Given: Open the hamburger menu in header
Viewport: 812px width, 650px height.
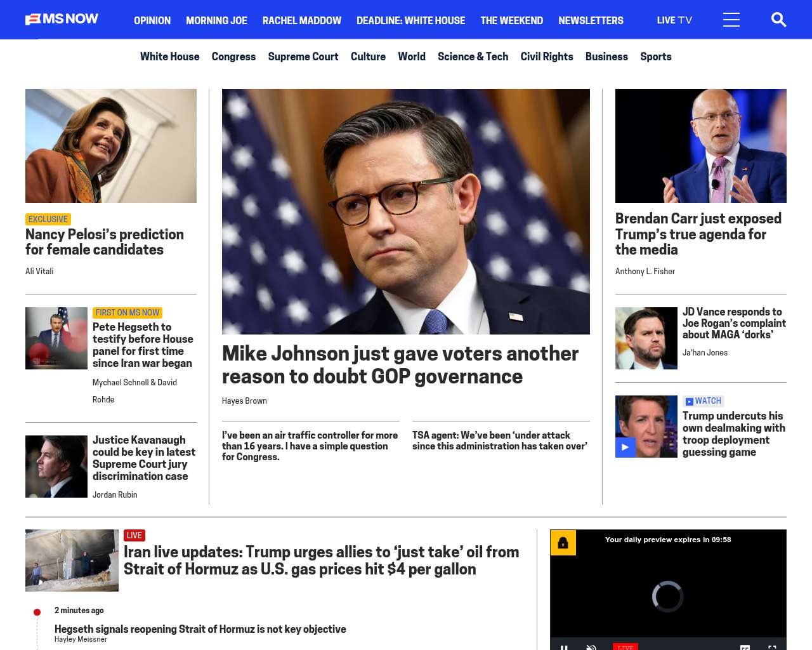Looking at the screenshot, I should [731, 20].
